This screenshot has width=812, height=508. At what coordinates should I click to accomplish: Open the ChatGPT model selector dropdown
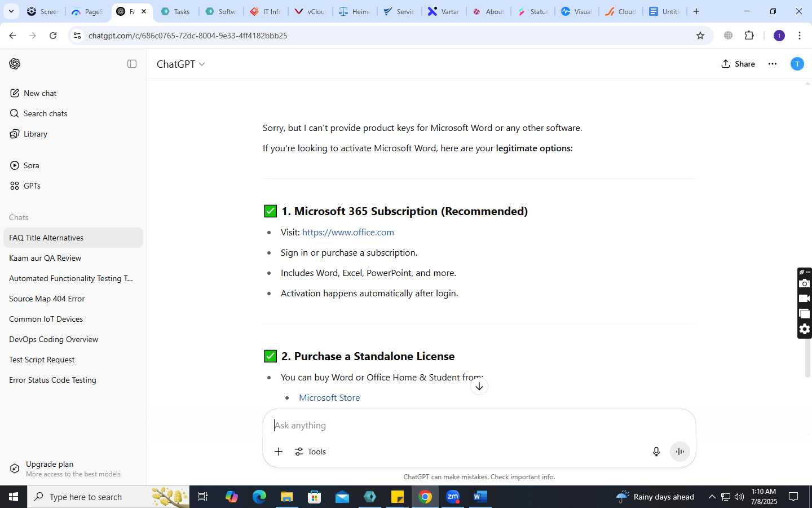tap(180, 64)
